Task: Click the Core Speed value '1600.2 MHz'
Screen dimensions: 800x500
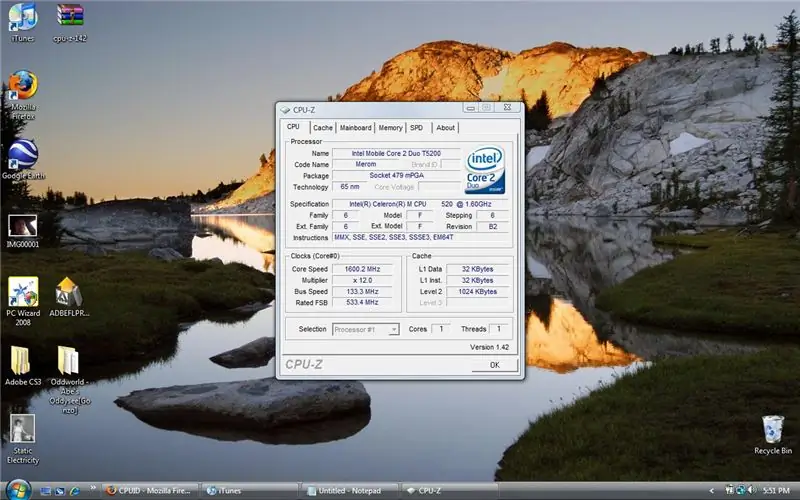Action: point(362,269)
